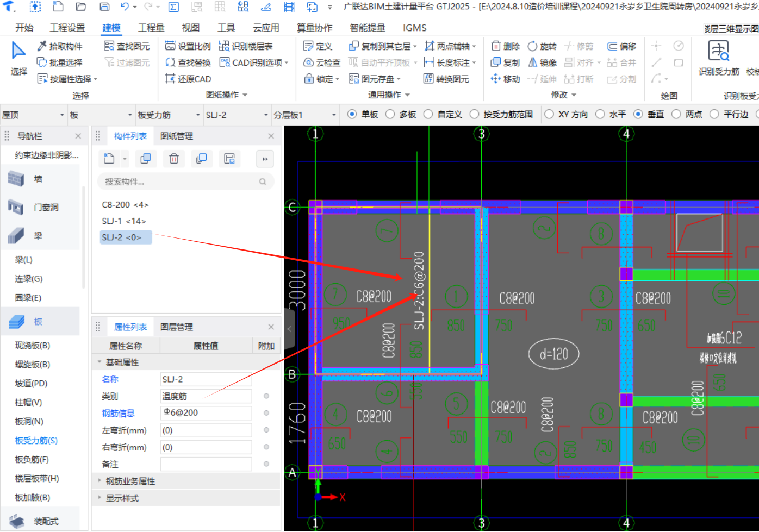Select 板受力筋(S) in navigation
The width and height of the screenshot is (759, 532).
(36, 441)
